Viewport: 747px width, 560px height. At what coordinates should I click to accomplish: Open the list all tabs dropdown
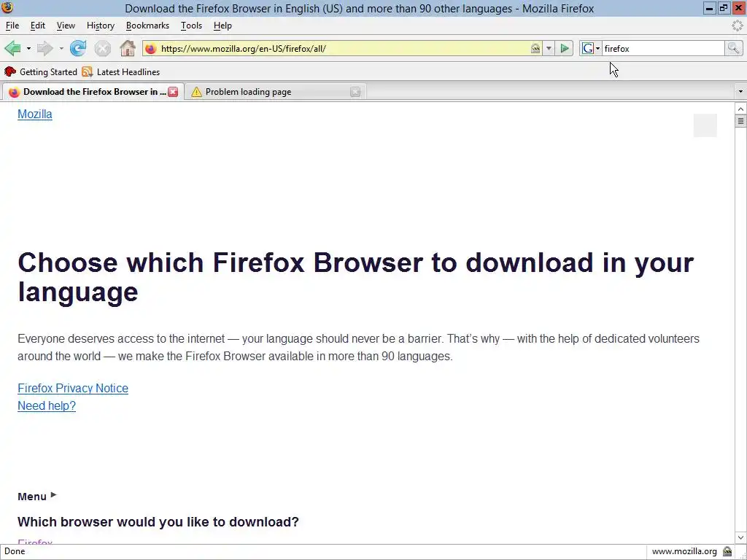point(740,91)
